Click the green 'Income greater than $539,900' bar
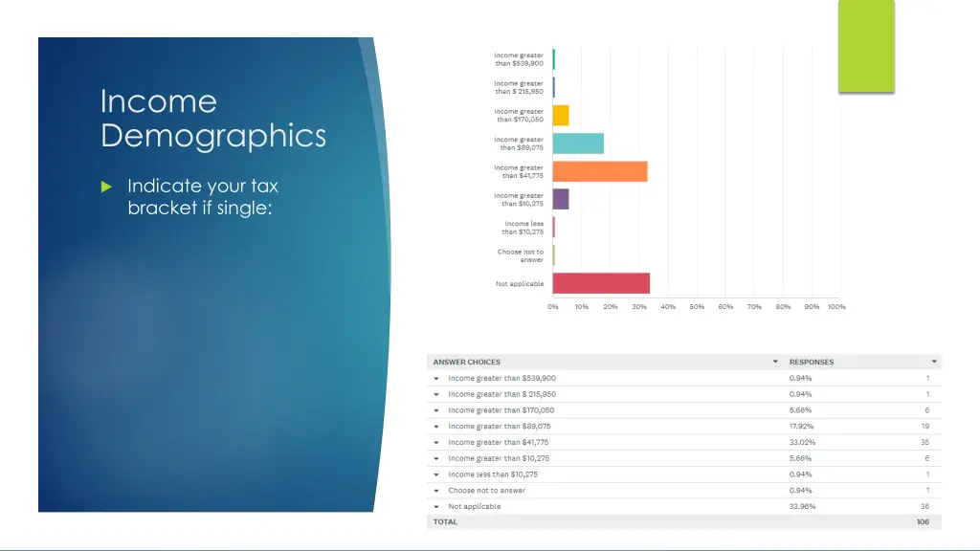 point(554,59)
